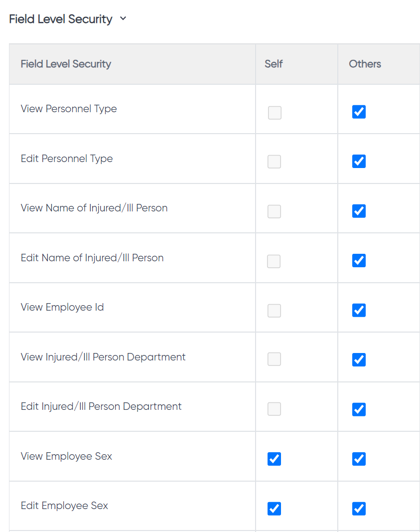This screenshot has width=420, height=532.
Task: Uncheck Others for Edit Name of Injured/Ill Person
Action: pos(359,261)
